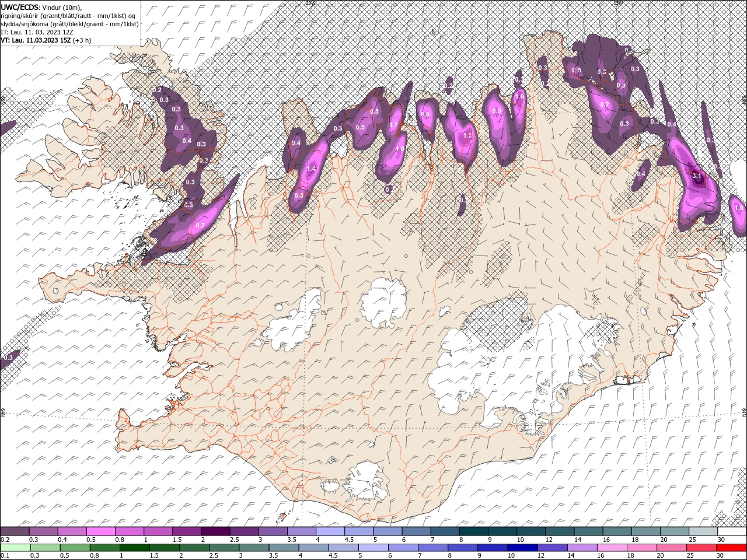The height and width of the screenshot is (560, 747).
Task: Click the 1.6 precipitation value on the map
Action: (519, 97)
